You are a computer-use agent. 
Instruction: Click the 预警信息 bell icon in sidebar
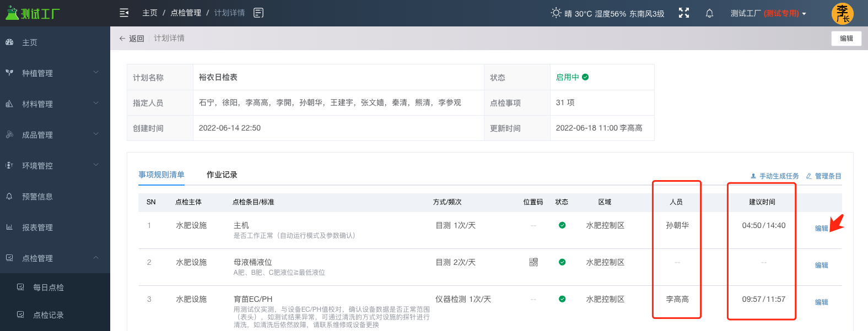click(9, 196)
